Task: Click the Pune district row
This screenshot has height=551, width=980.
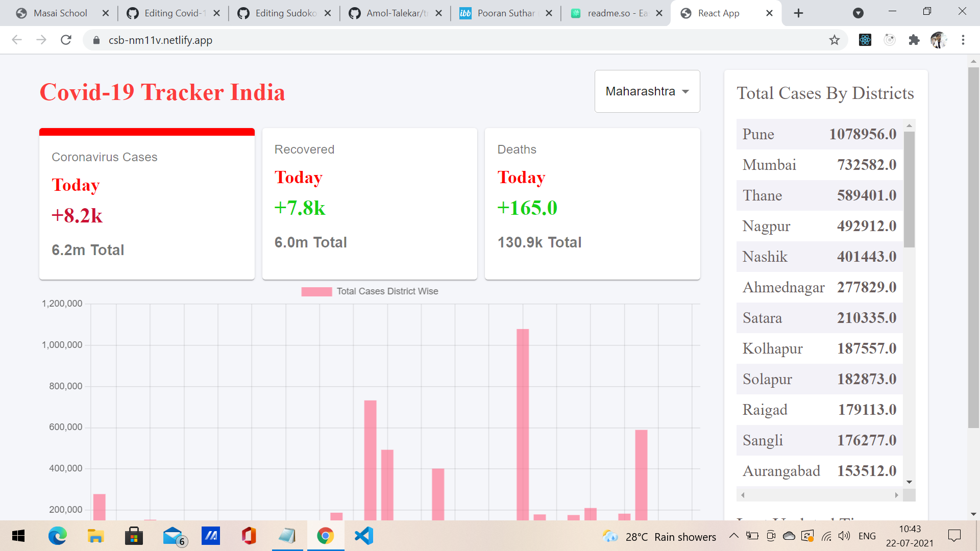Action: (x=819, y=134)
